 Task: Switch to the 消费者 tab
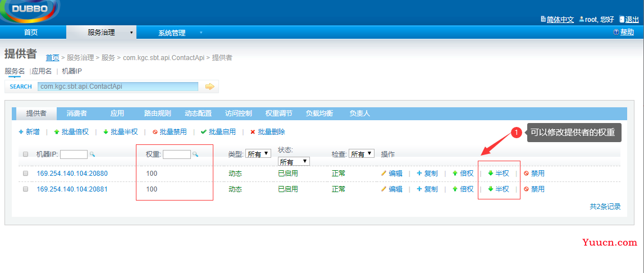click(x=77, y=113)
